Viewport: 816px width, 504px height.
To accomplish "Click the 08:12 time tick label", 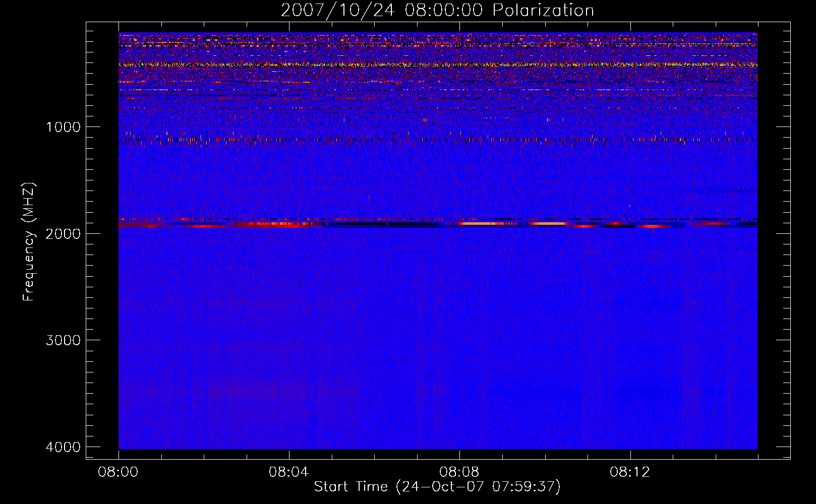I will (x=630, y=472).
